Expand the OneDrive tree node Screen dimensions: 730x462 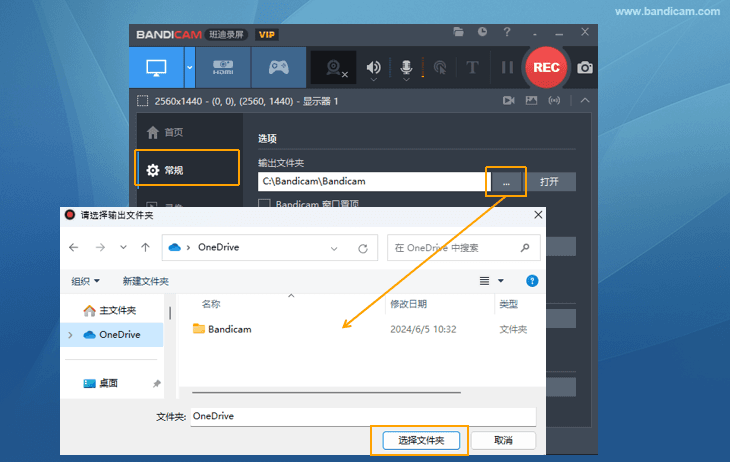pyautogui.click(x=70, y=335)
